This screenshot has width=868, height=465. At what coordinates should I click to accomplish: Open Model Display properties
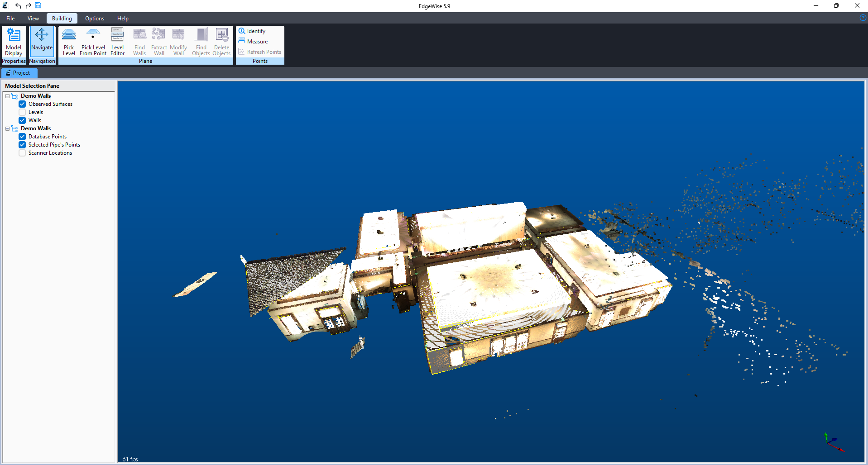click(x=14, y=42)
